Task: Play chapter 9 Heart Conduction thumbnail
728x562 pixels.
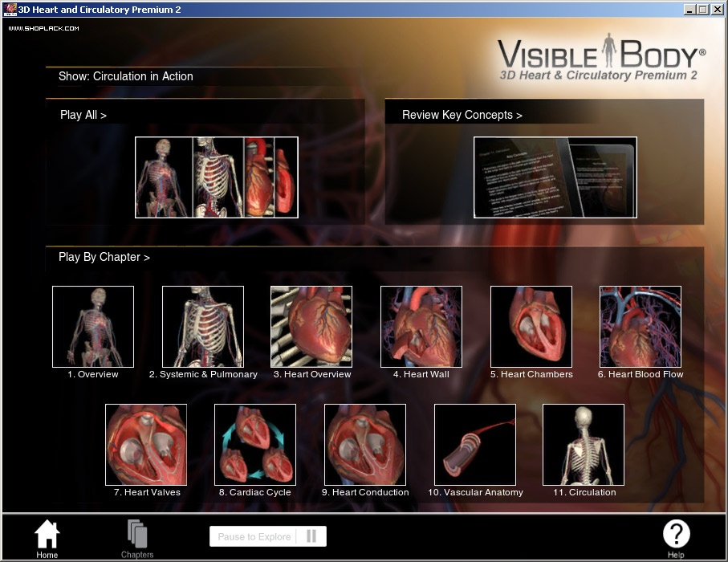Action: pyautogui.click(x=365, y=445)
